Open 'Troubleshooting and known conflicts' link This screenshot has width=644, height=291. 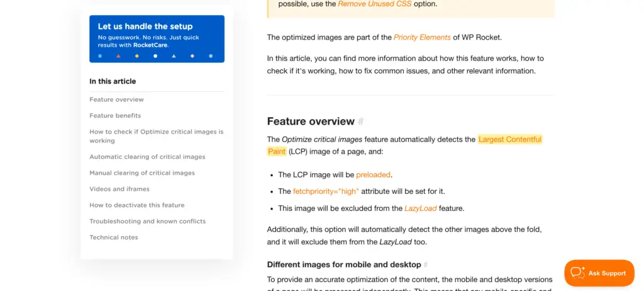[147, 221]
